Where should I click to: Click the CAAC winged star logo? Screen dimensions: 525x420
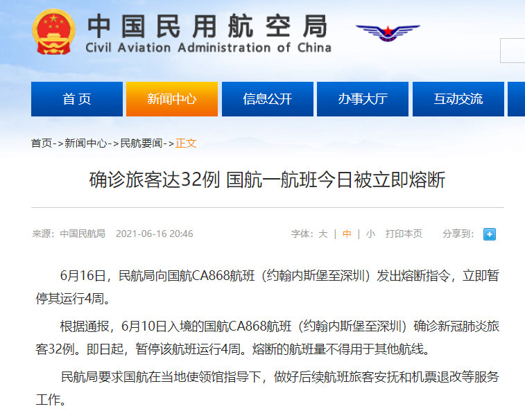[x=388, y=33]
